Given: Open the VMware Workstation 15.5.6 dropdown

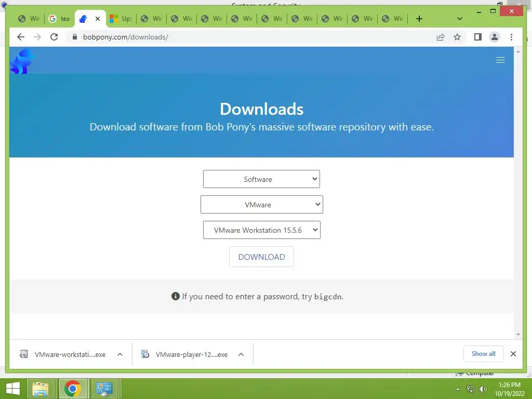Looking at the screenshot, I should pyautogui.click(x=262, y=230).
